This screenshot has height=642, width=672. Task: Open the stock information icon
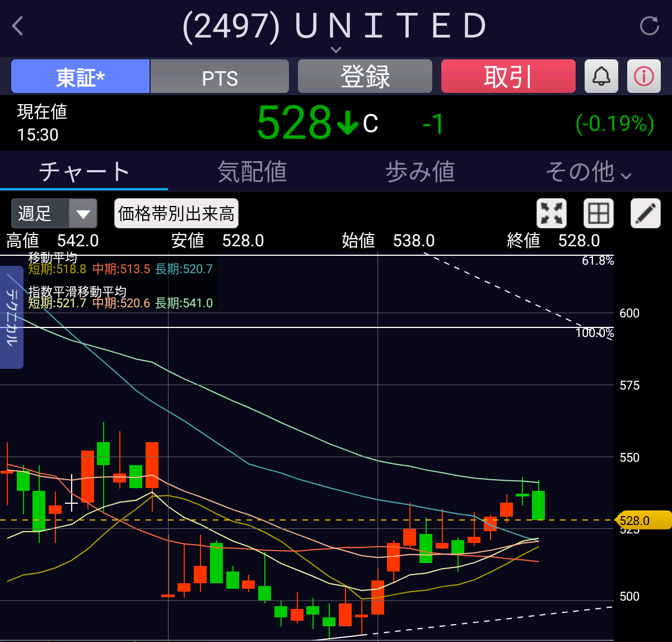click(643, 76)
